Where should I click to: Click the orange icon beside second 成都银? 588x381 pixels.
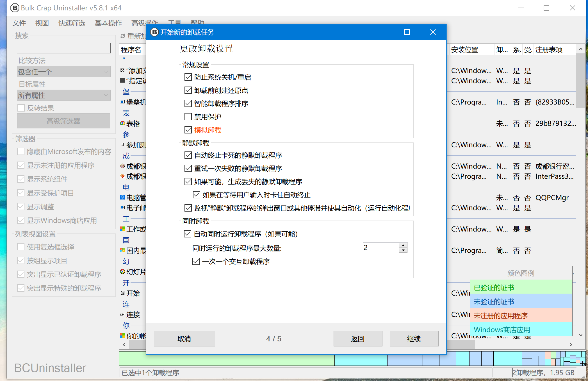point(122,176)
